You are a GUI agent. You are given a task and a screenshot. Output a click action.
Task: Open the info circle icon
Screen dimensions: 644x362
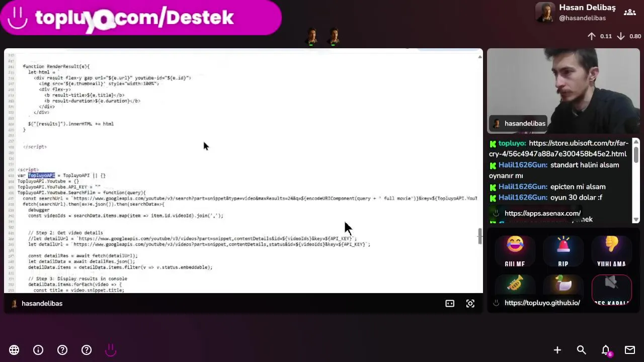click(x=38, y=350)
